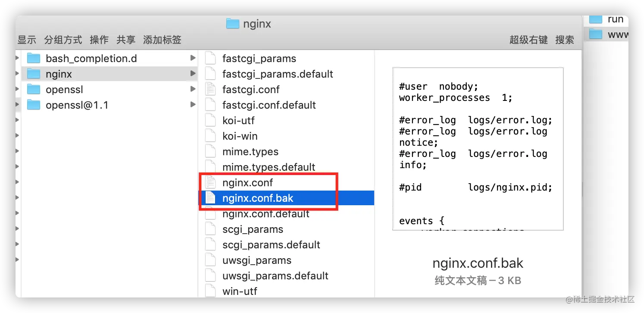Select the fastcgi_params file name
This screenshot has width=644, height=313.
click(259, 58)
